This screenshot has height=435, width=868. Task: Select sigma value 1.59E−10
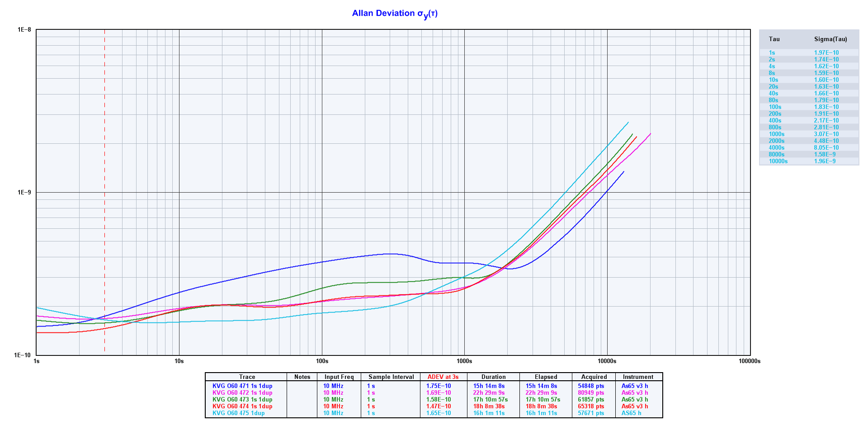coord(826,73)
